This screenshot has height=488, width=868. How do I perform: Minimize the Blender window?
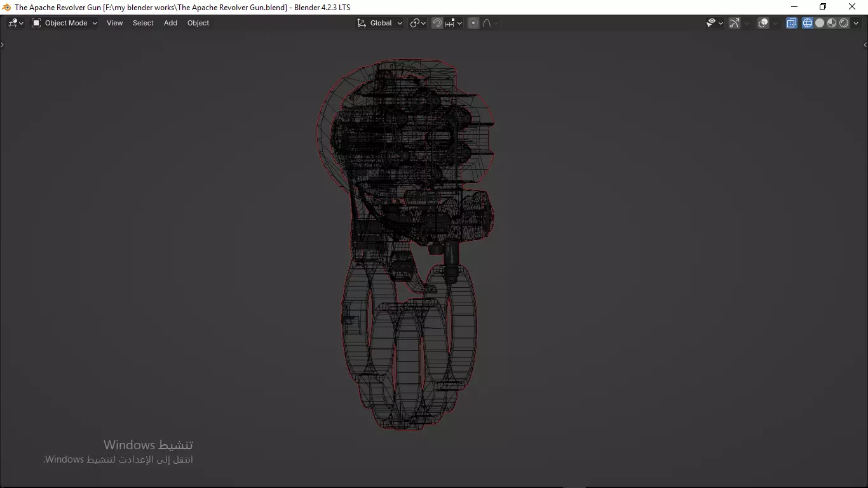click(x=794, y=7)
